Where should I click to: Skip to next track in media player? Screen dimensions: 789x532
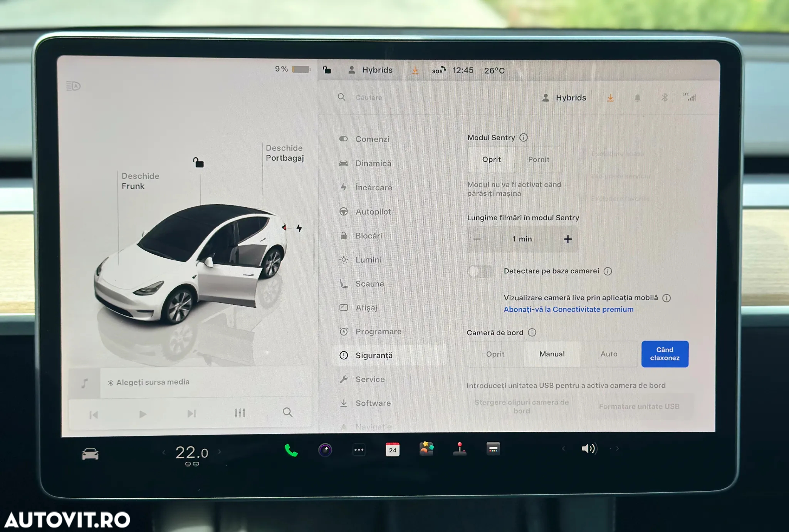coord(191,414)
